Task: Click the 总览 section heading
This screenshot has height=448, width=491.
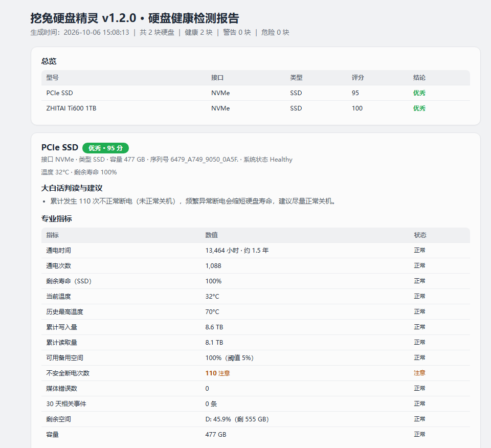Action: (x=49, y=61)
